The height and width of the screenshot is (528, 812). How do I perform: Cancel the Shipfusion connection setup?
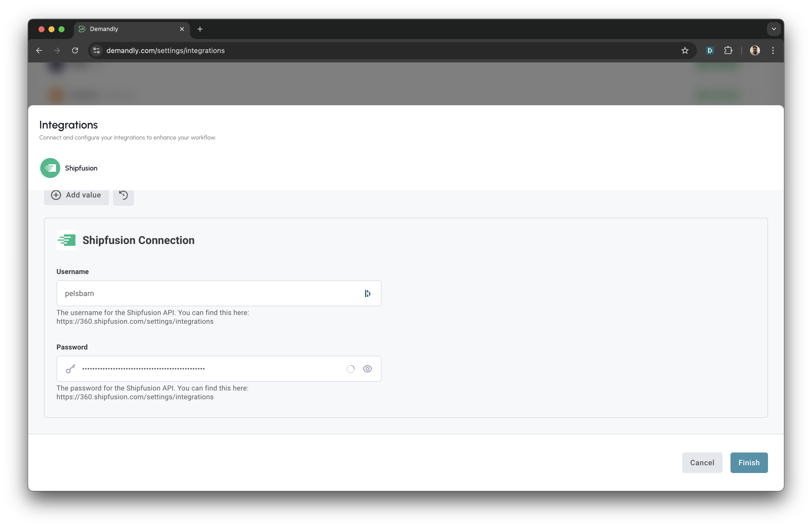pyautogui.click(x=702, y=462)
